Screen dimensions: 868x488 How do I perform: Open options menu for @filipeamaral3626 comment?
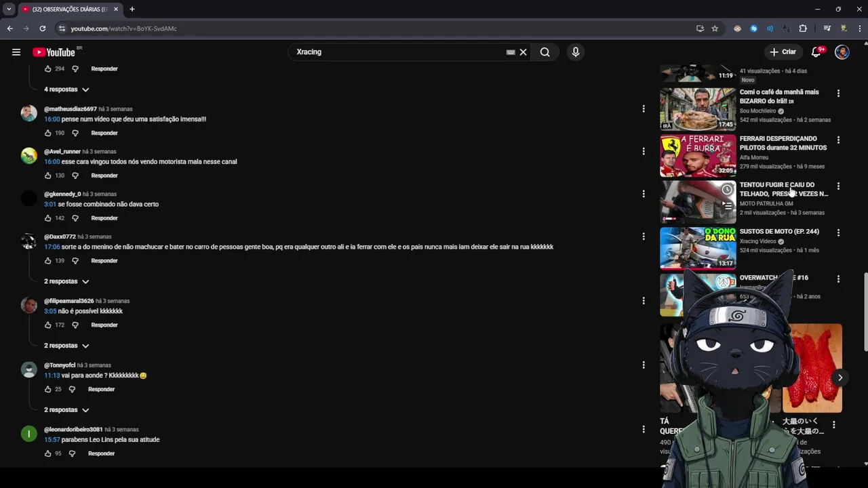[x=644, y=301]
